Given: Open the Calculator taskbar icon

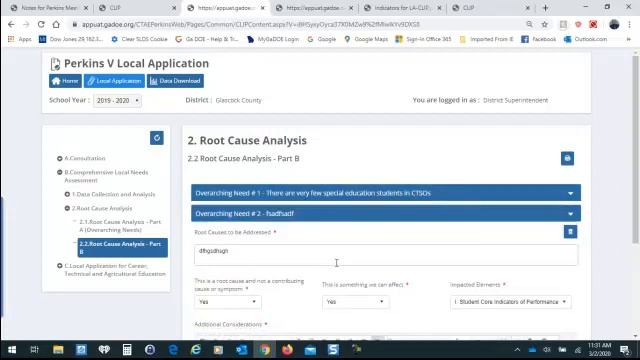Looking at the screenshot, I should click(127, 350).
